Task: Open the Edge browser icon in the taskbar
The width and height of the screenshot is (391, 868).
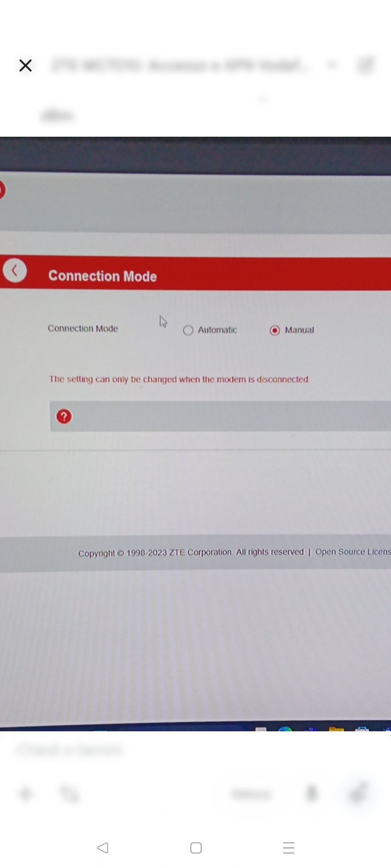Action: tap(285, 728)
